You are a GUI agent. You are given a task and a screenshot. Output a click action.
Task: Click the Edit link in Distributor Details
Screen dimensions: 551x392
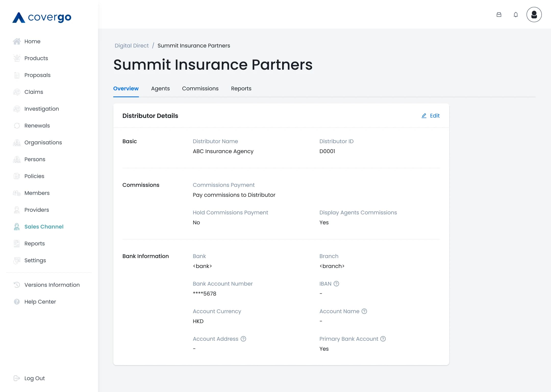tap(435, 116)
